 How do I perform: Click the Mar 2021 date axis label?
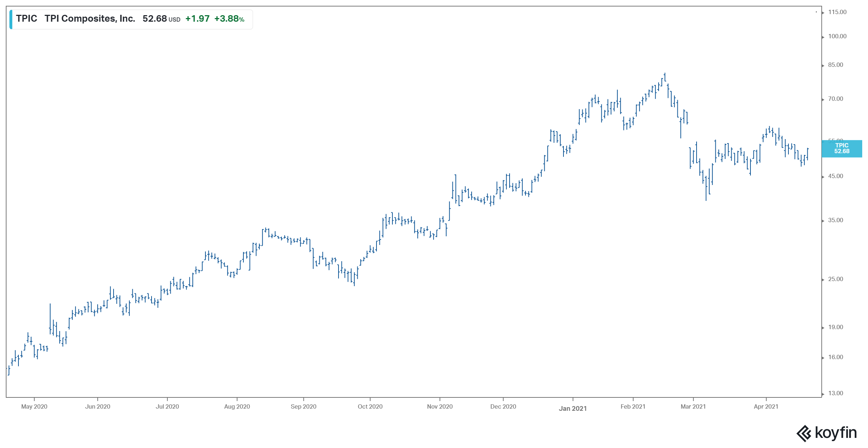coord(693,407)
